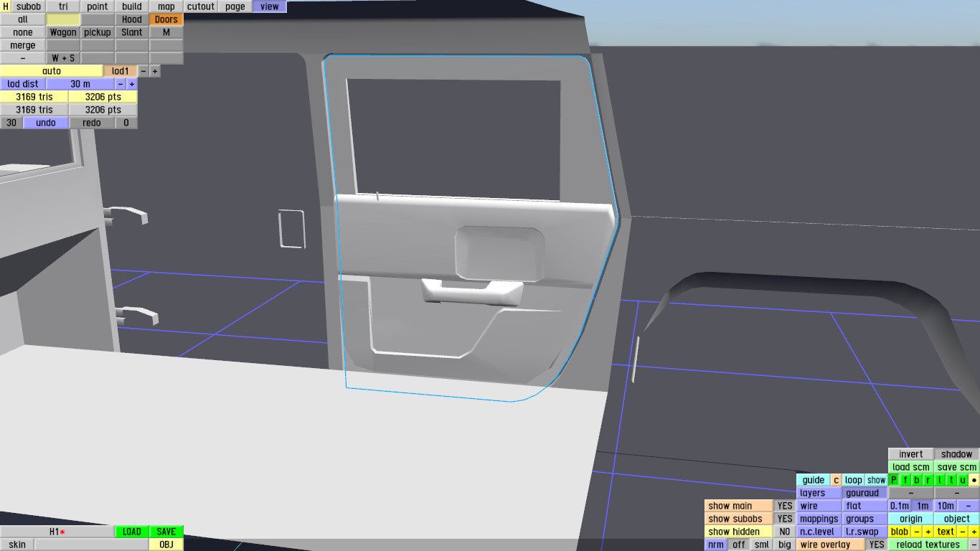The image size is (980, 551).
Task: Open the tri editing mode
Action: [x=63, y=6]
